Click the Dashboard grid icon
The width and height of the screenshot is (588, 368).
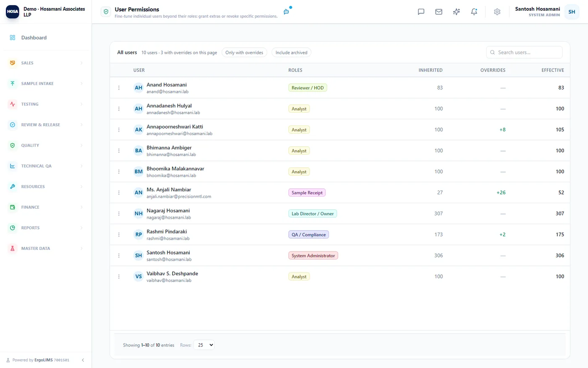click(13, 37)
